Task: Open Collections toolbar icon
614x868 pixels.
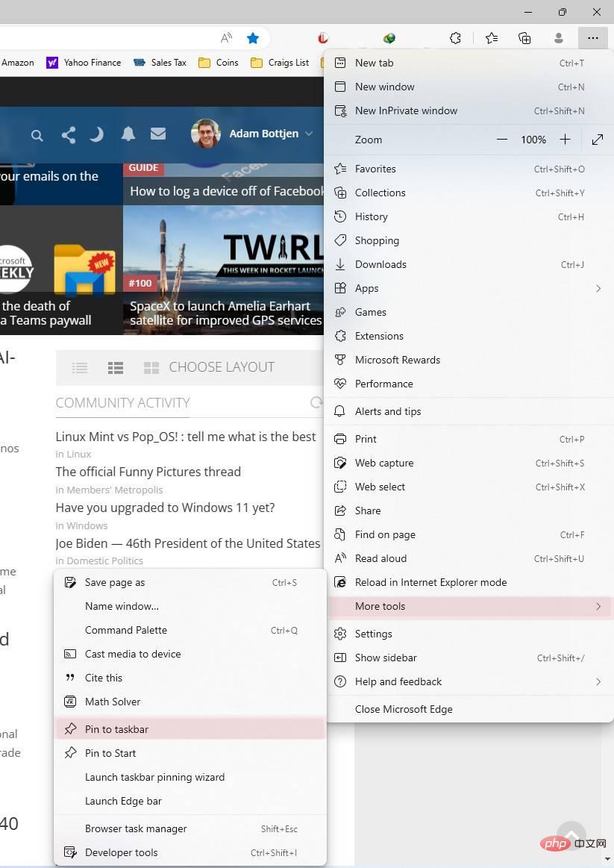Action: coord(524,37)
